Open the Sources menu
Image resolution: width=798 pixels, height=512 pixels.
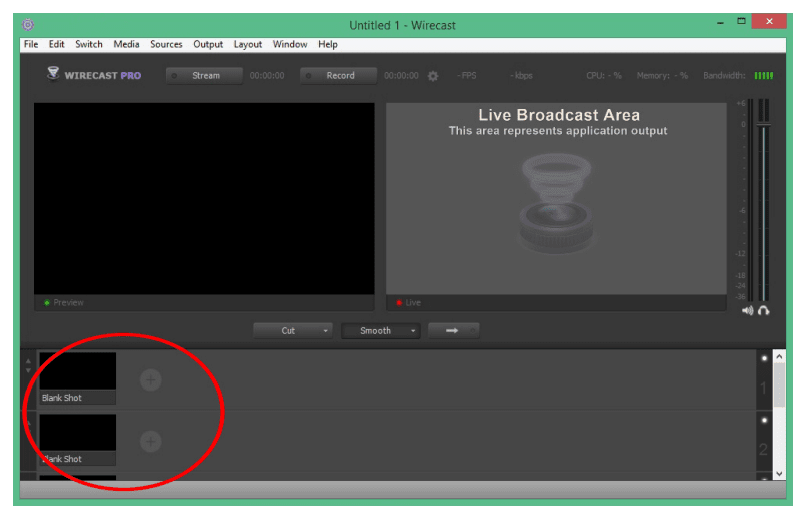[x=166, y=44]
